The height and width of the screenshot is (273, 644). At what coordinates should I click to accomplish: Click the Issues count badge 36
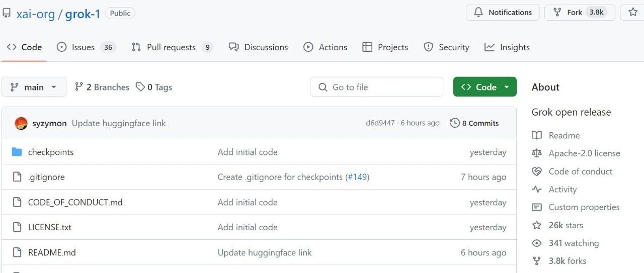tap(108, 47)
